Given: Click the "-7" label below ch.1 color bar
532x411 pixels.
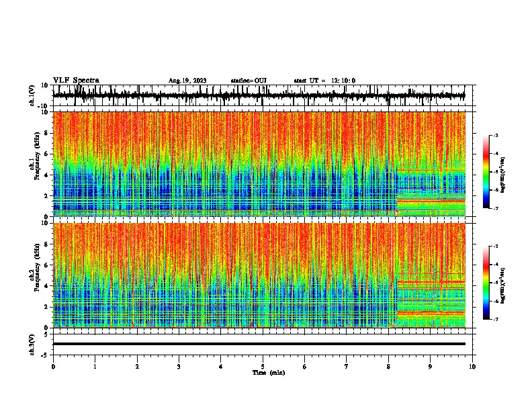Looking at the screenshot, I should 496,208.
